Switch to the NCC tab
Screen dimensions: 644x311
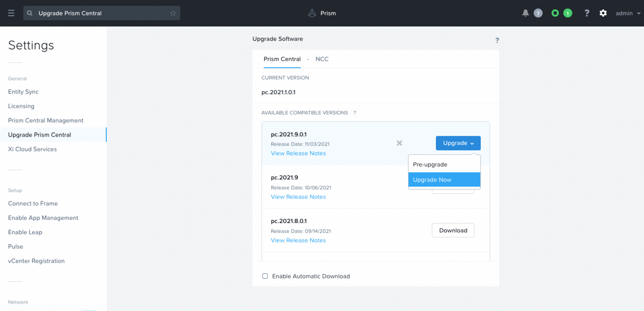point(322,59)
